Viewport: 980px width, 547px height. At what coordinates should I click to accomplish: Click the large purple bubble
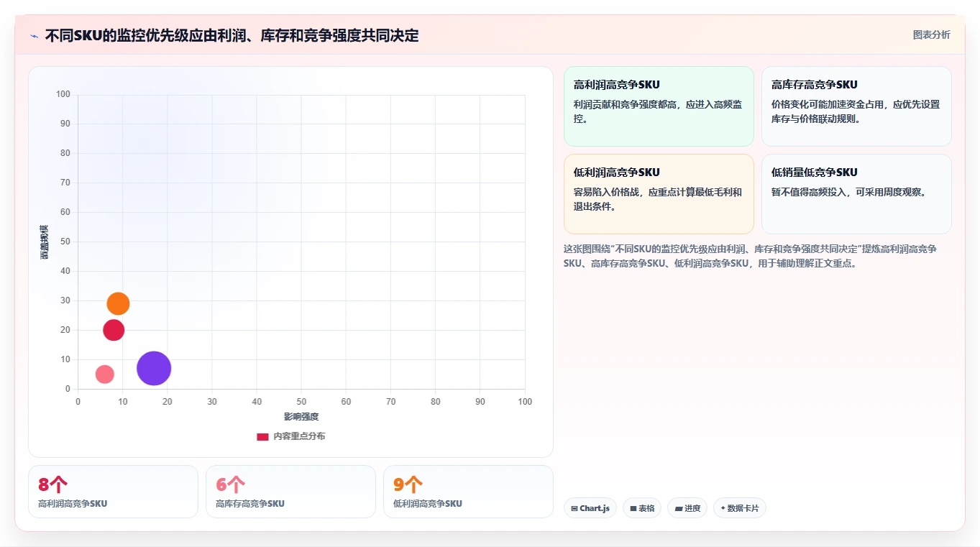tap(154, 369)
